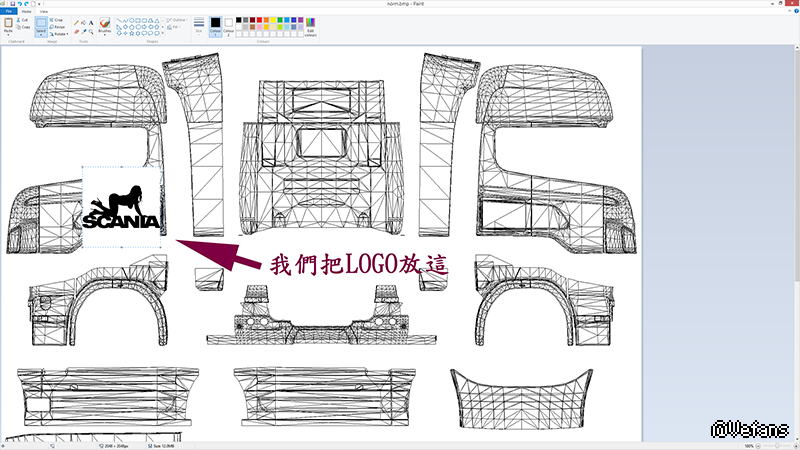Click the Paste clipboard icon
The image size is (800, 450).
coord(8,22)
